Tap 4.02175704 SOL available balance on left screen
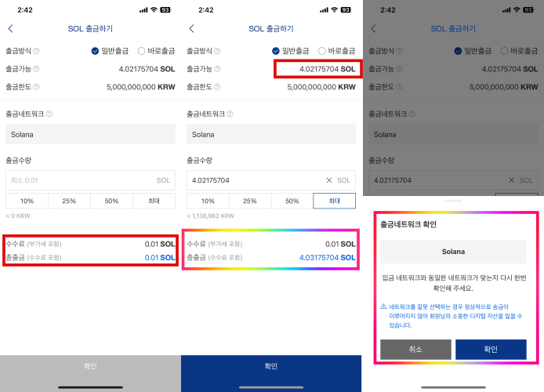544x392 pixels. (147, 69)
